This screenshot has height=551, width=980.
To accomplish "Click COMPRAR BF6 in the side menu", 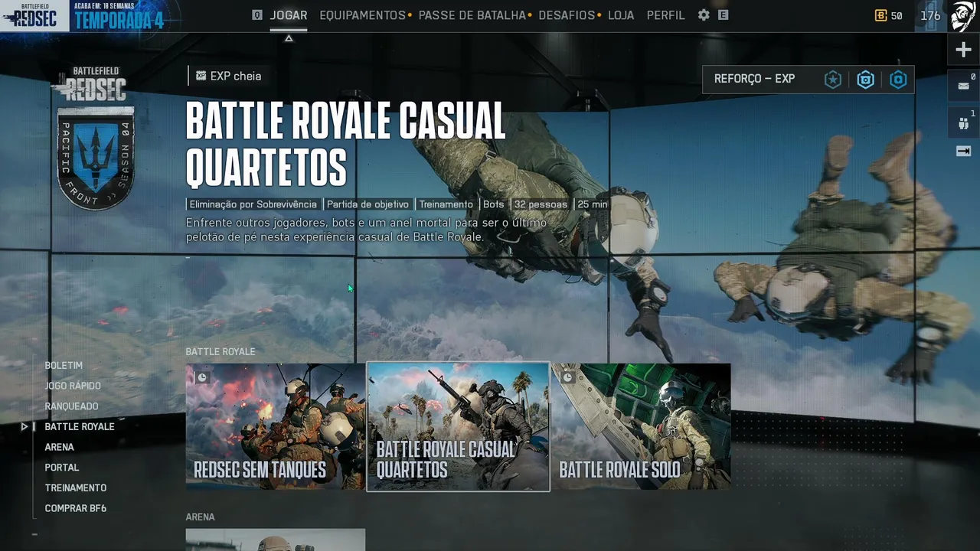I will tap(76, 508).
